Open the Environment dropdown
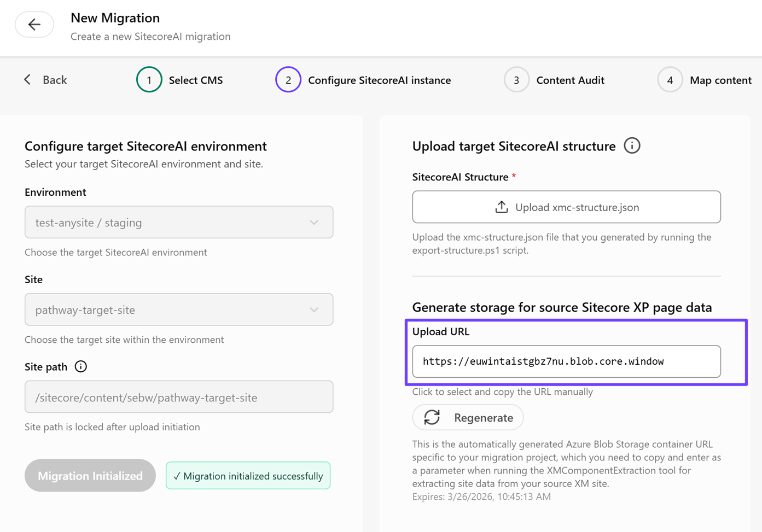Screen dimensions: 762x532 pos(179,222)
